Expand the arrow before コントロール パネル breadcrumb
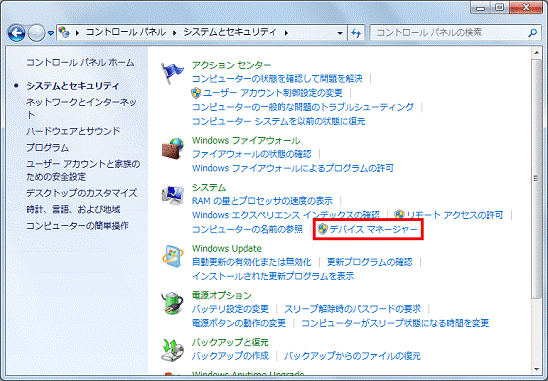The height and width of the screenshot is (381, 548). [77, 33]
